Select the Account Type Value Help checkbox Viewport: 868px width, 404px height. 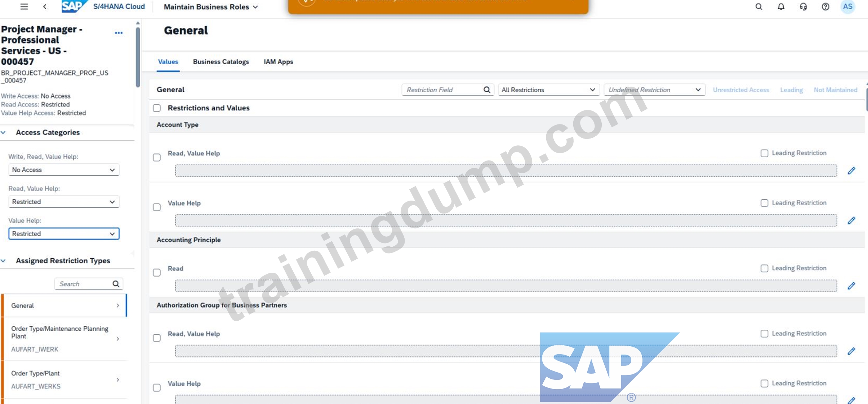(157, 207)
